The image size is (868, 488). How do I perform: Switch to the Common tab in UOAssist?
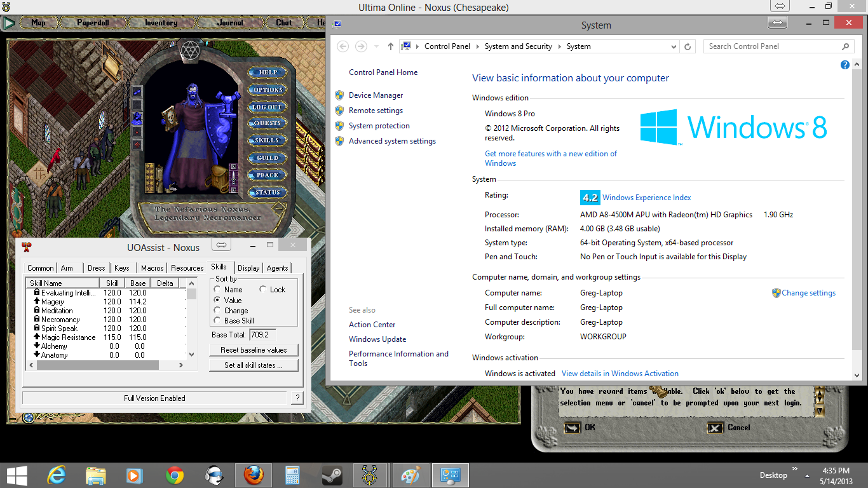(41, 268)
